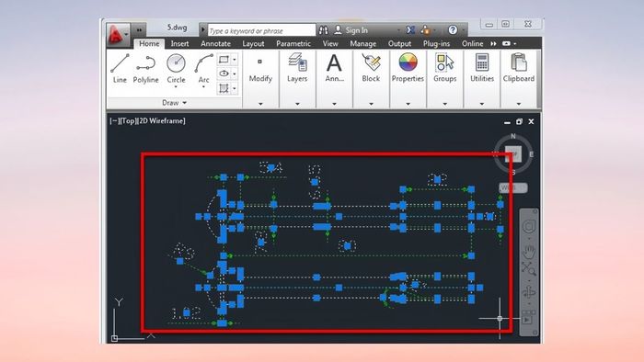Click the 'Type a keyword or phrase' search field

tap(261, 30)
